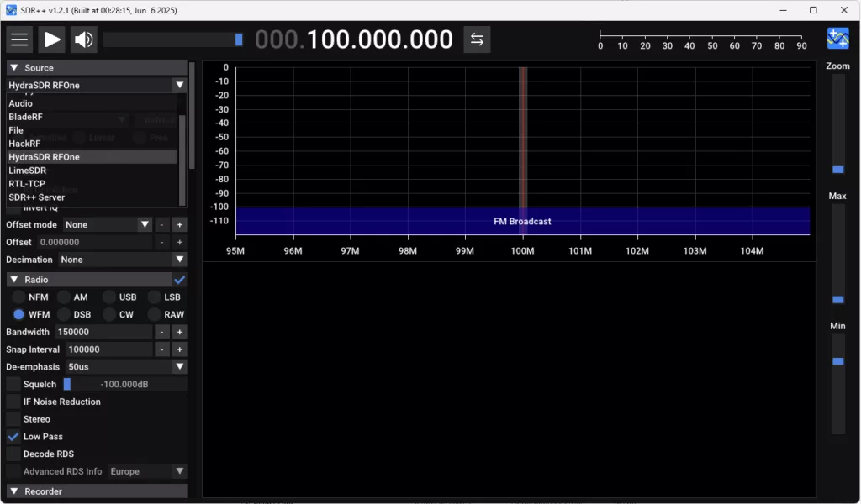Open the Offset mode dropdown
Screen dimensions: 861x504
(x=107, y=224)
